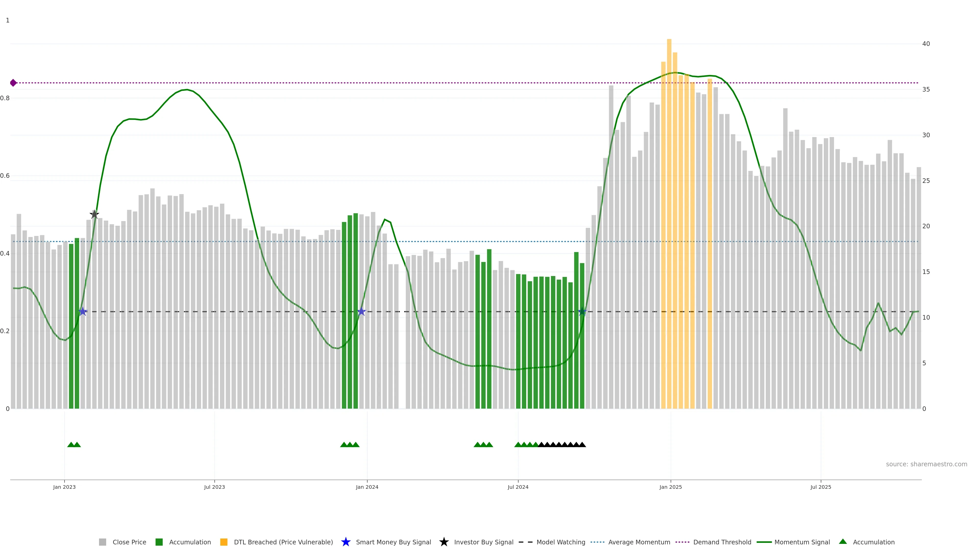Click the blue star near Jan 2024
980x551 pixels.
tap(361, 312)
